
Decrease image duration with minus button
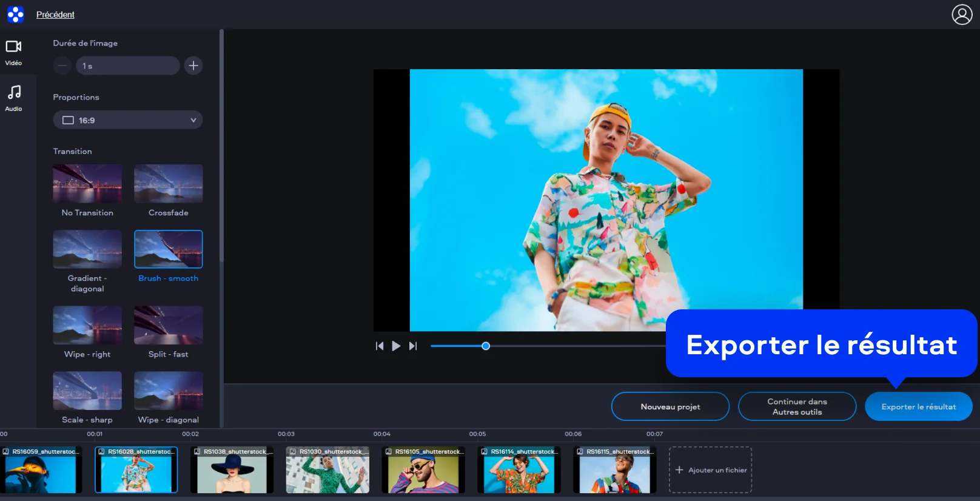point(62,66)
